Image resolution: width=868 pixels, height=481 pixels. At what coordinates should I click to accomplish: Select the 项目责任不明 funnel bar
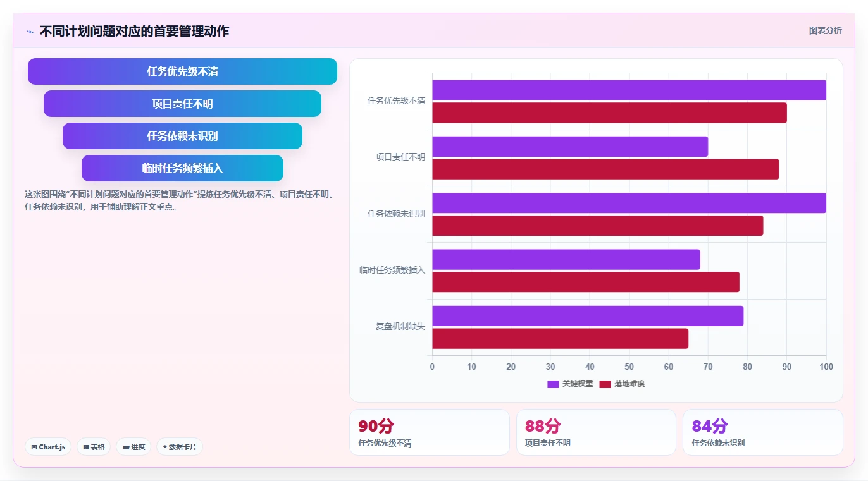182,104
